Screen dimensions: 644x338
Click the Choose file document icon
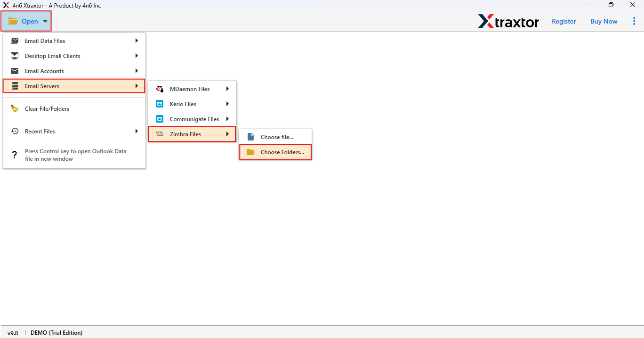(250, 137)
